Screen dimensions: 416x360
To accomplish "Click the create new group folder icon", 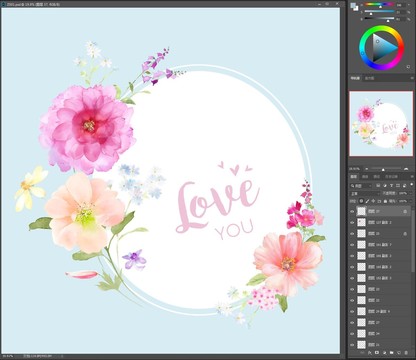I will click(391, 352).
